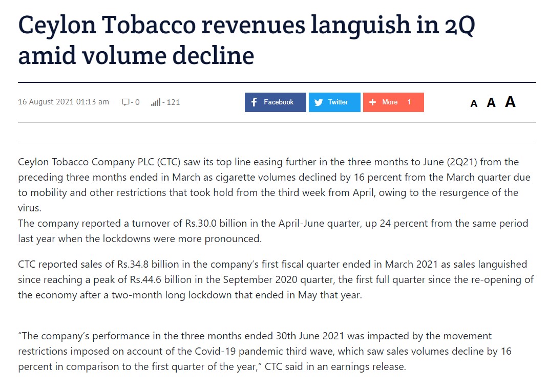Open the More sharing options label

[x=390, y=102]
